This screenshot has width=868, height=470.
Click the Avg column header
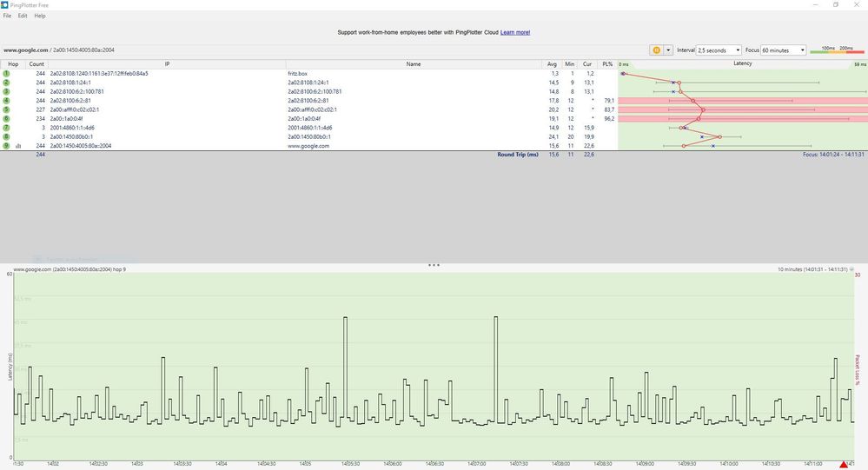coord(552,64)
